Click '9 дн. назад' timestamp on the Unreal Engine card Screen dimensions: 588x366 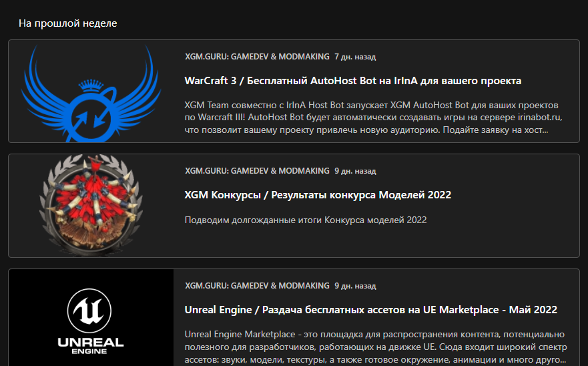tap(355, 286)
